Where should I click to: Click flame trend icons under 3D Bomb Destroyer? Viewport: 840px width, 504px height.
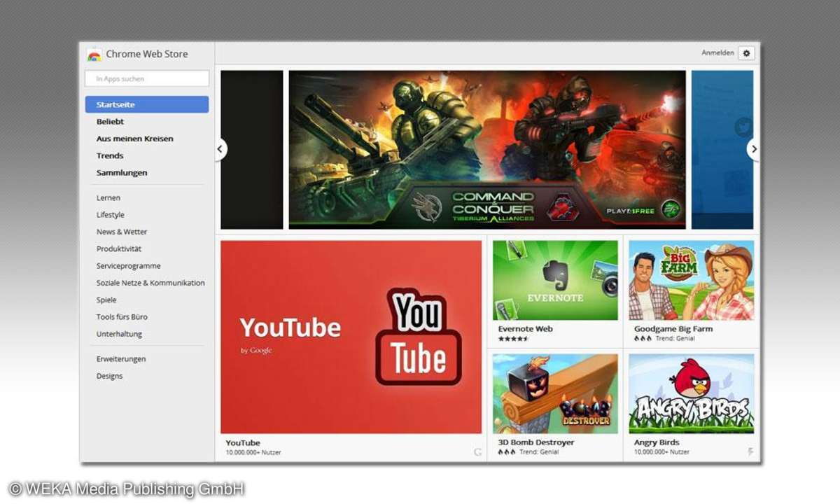pyautogui.click(x=506, y=452)
